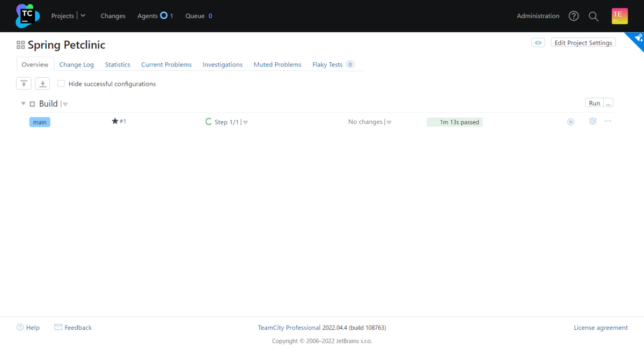644x362 pixels.
Task: Click the expand all configurations icon
Action: pos(42,84)
